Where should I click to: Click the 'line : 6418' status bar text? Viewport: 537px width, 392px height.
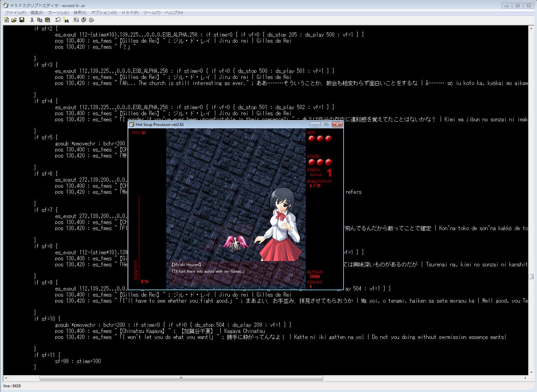[12, 386]
